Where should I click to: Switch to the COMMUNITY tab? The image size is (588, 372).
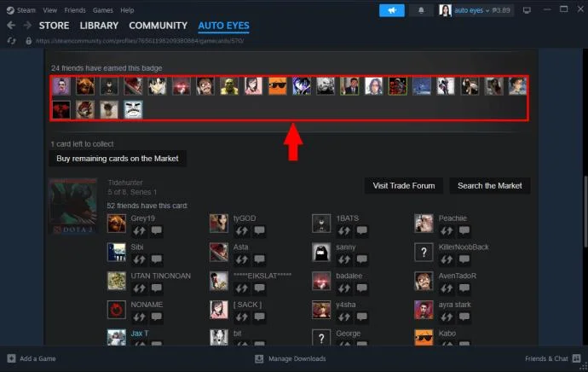159,26
